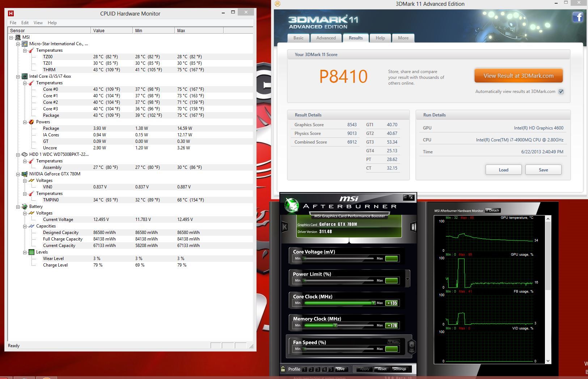Click the User Define fan gear icon
The height and width of the screenshot is (379, 588).
tap(411, 347)
